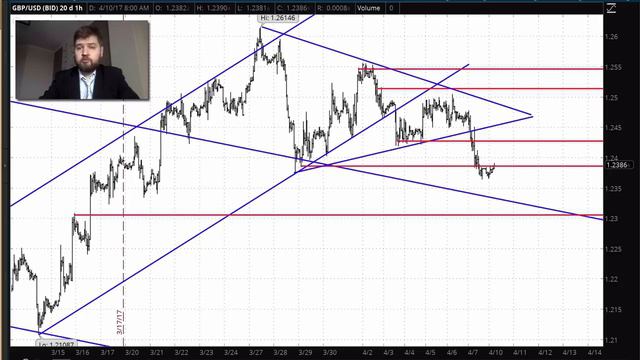
Task: Click the 1.245 price axis label
Action: pos(614,128)
